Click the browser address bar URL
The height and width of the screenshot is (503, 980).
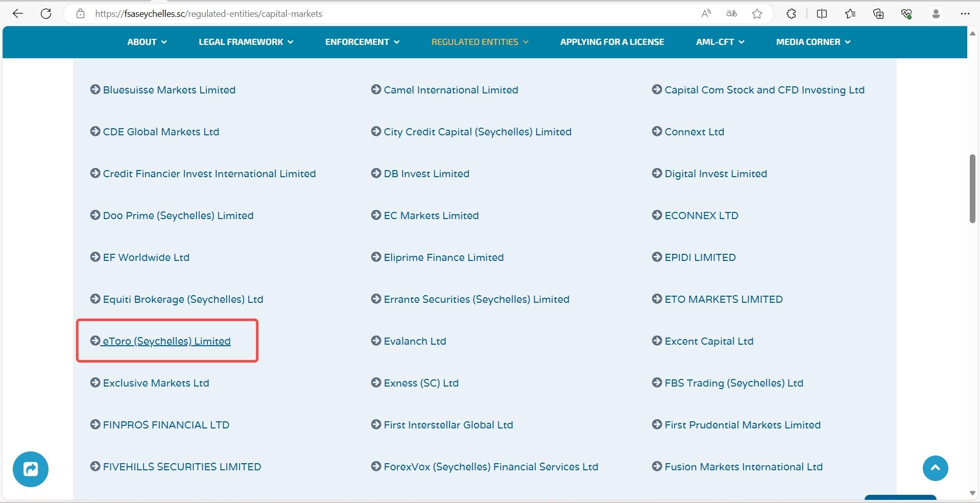208,14
